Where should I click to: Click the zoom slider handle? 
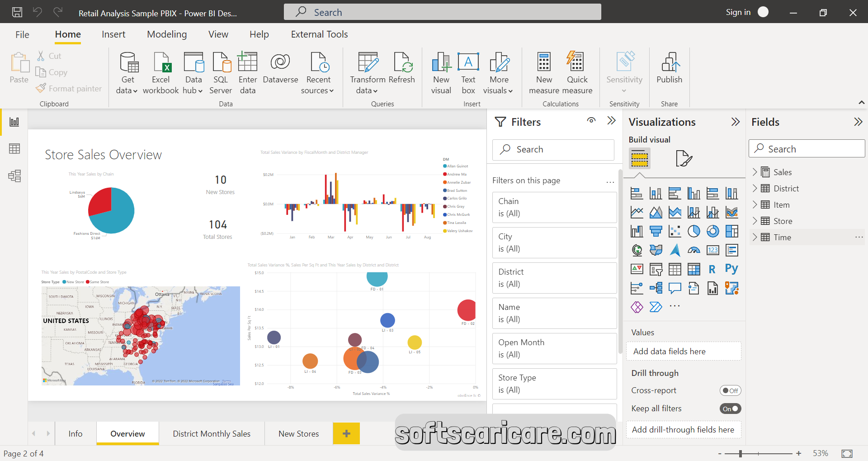tap(740, 453)
